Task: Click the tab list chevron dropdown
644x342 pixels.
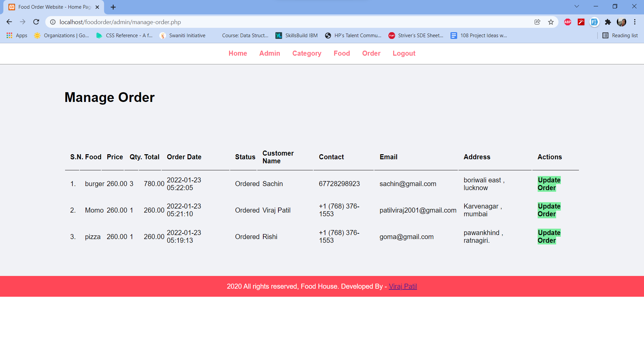Action: (x=577, y=6)
